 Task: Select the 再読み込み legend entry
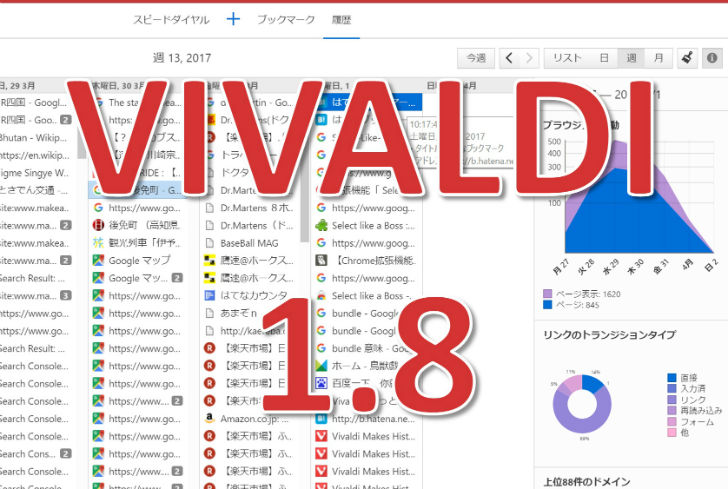[x=695, y=411]
